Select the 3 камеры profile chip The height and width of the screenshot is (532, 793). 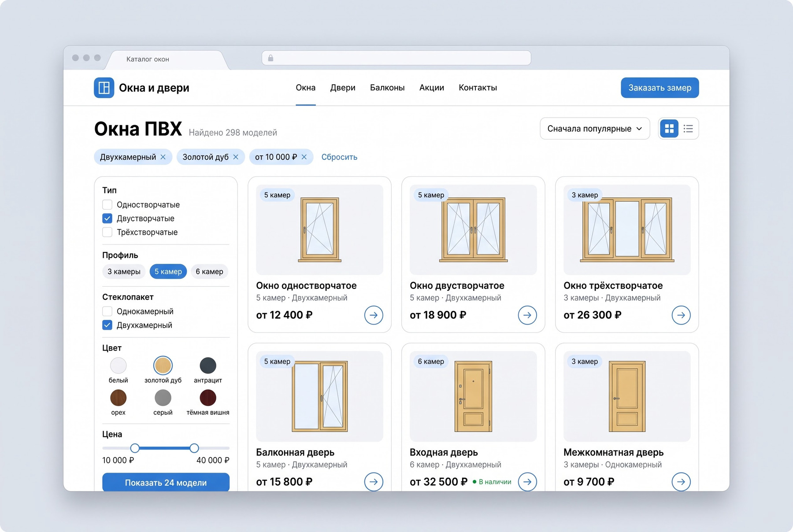tap(124, 272)
